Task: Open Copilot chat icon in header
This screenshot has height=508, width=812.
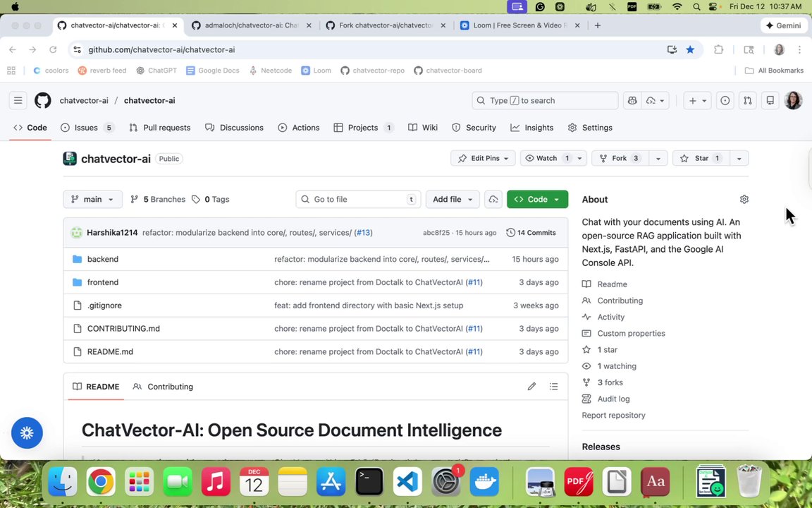Action: tap(632, 101)
